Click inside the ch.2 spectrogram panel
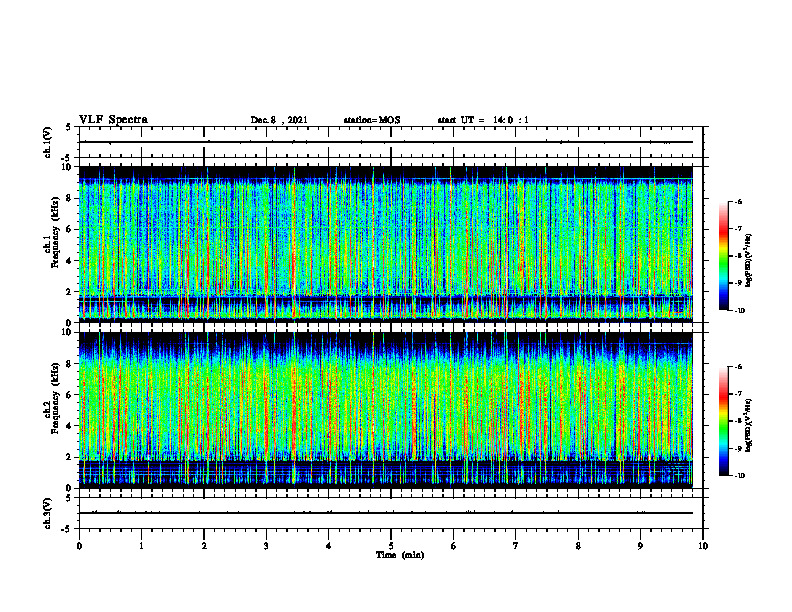Screen dimensions: 792x612 click(x=386, y=410)
